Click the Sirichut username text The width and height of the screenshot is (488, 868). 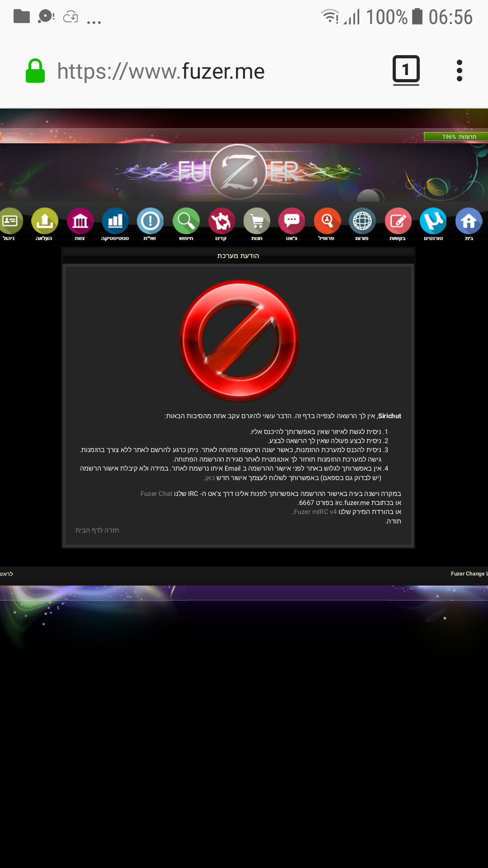tap(389, 416)
